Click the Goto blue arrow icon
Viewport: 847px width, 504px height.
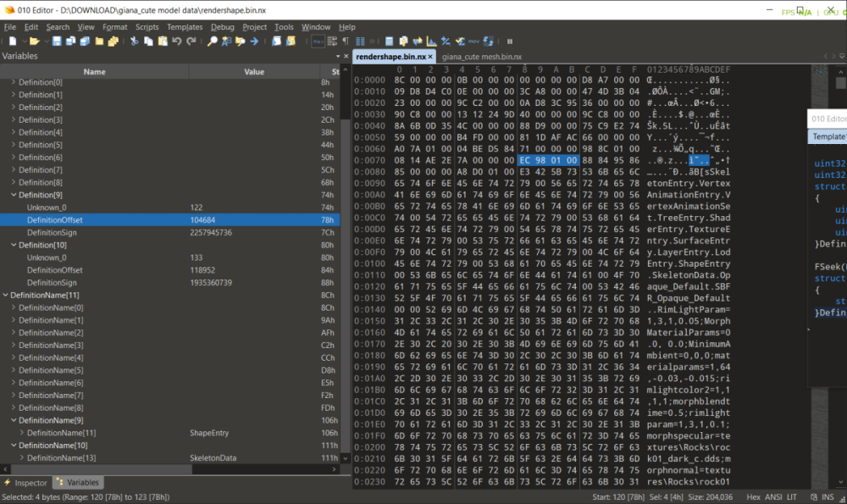254,42
